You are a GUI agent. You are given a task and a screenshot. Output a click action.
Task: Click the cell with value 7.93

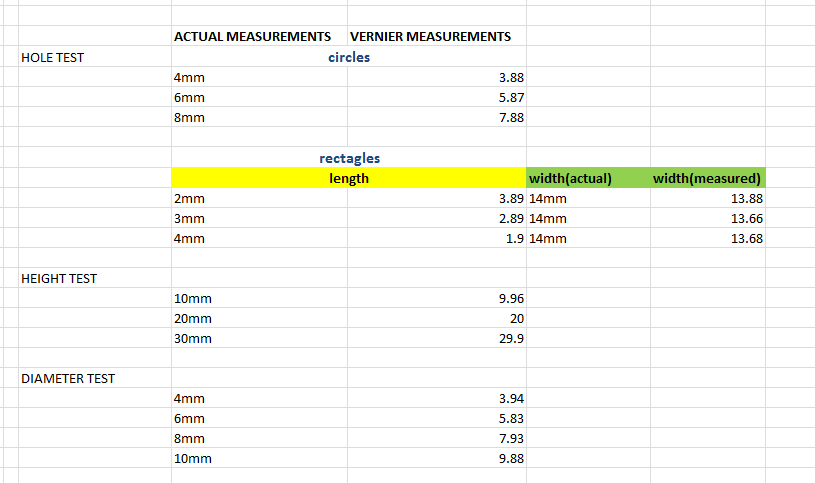coord(437,438)
